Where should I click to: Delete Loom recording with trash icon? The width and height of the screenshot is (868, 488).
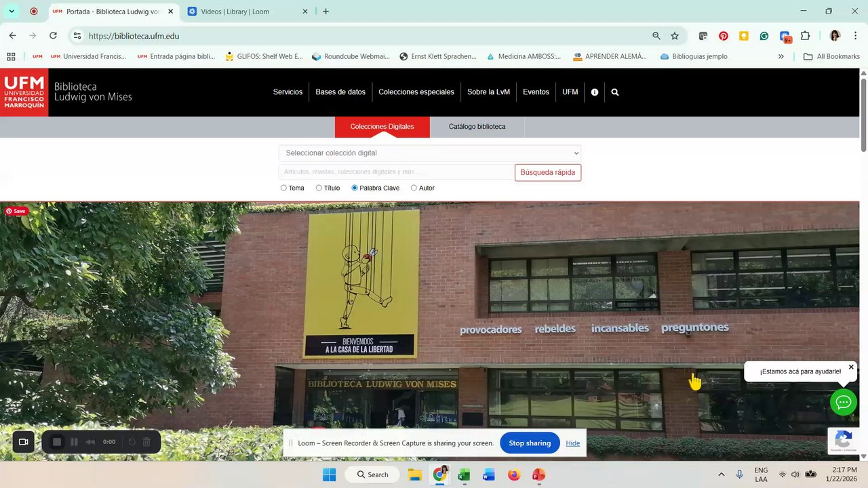tap(146, 442)
